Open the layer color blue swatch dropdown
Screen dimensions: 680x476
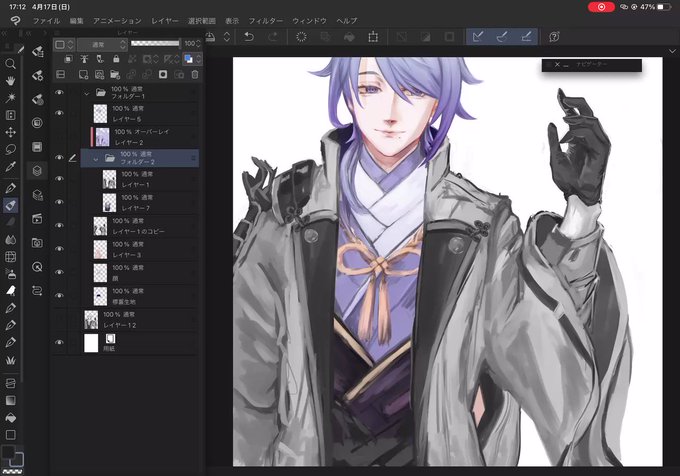(193, 59)
